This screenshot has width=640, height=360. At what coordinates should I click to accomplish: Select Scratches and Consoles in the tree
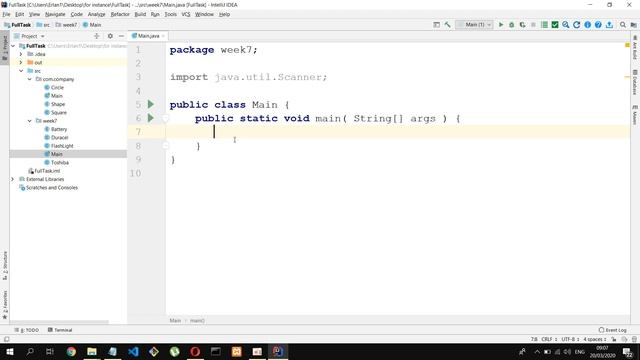coord(52,188)
